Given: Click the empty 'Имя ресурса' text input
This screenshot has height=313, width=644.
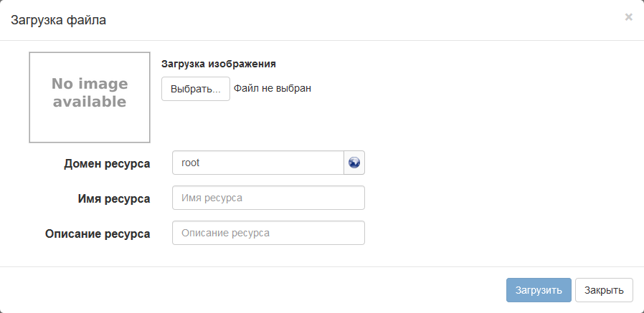Looking at the screenshot, I should pyautogui.click(x=268, y=198).
